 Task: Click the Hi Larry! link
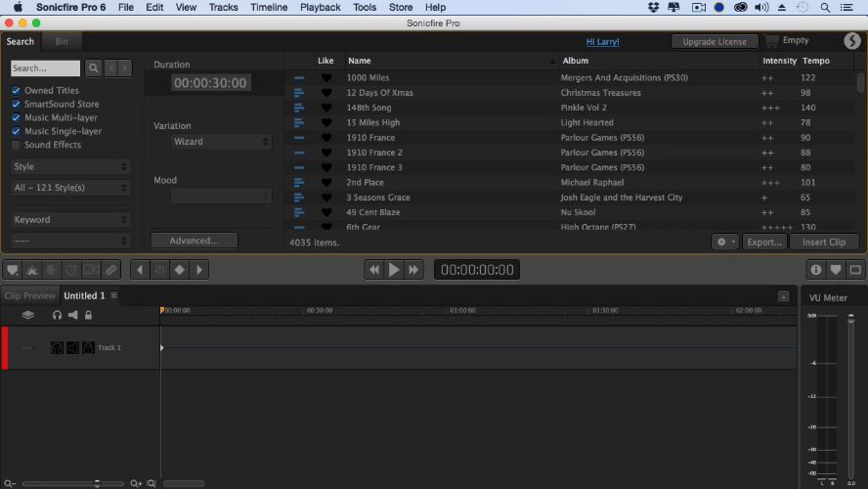tap(602, 42)
